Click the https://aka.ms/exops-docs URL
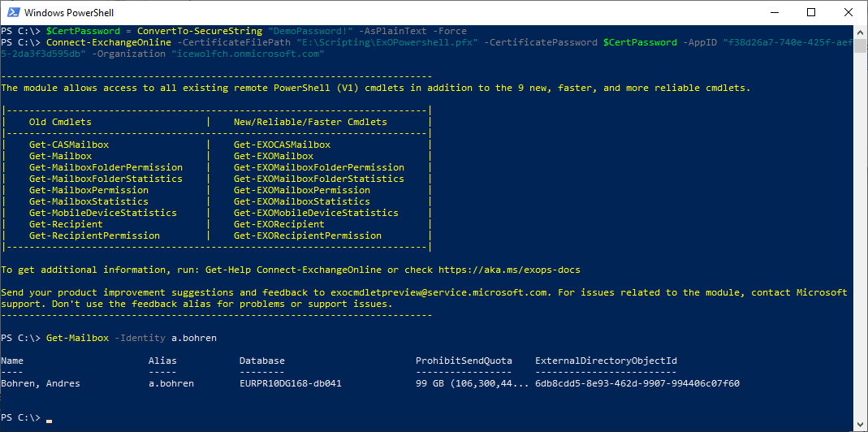 509,270
